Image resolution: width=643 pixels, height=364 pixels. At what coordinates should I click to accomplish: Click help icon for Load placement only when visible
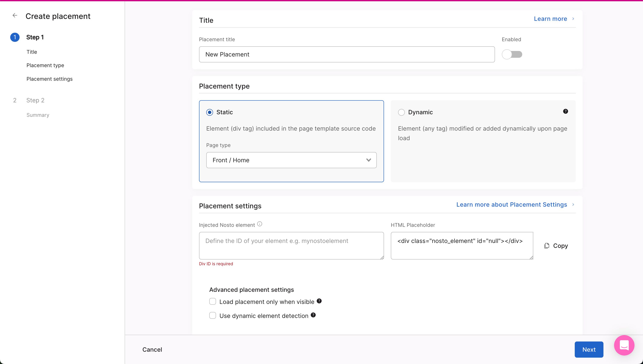point(319,301)
